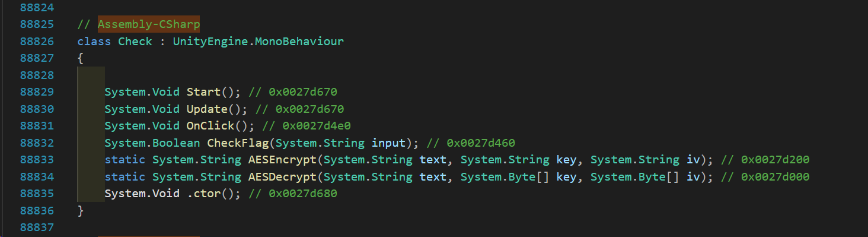Image resolution: width=868 pixels, height=237 pixels.
Task: Click the Assembly-CSharp highlighted comment text
Action: click(x=149, y=24)
